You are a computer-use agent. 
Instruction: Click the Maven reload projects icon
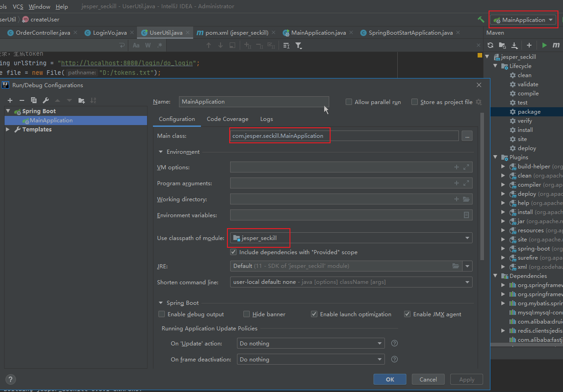click(x=490, y=45)
